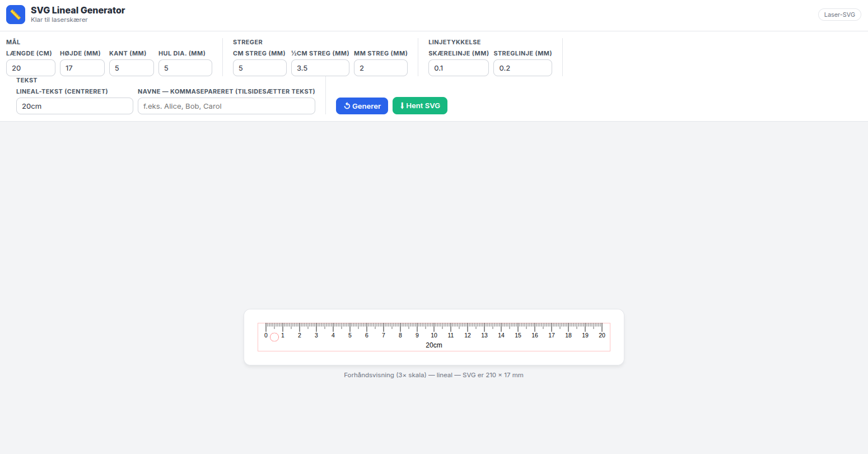Click the 'SKÆRELINJE (MM)' label
Viewport: 868px width, 454px height.
459,53
